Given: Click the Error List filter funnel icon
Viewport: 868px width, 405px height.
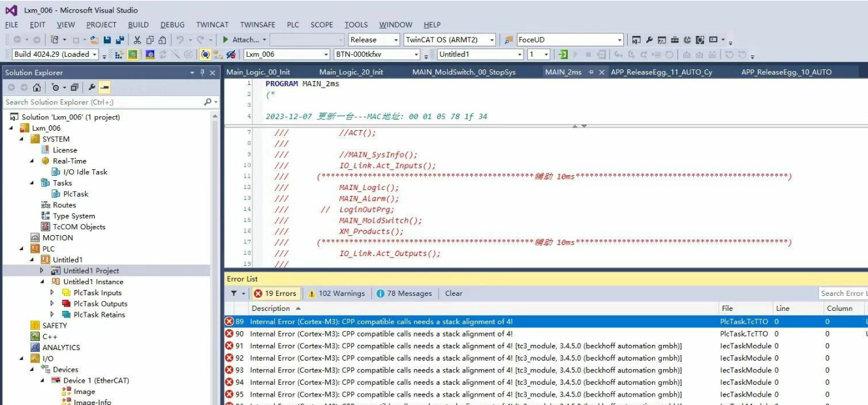Looking at the screenshot, I should [x=234, y=293].
